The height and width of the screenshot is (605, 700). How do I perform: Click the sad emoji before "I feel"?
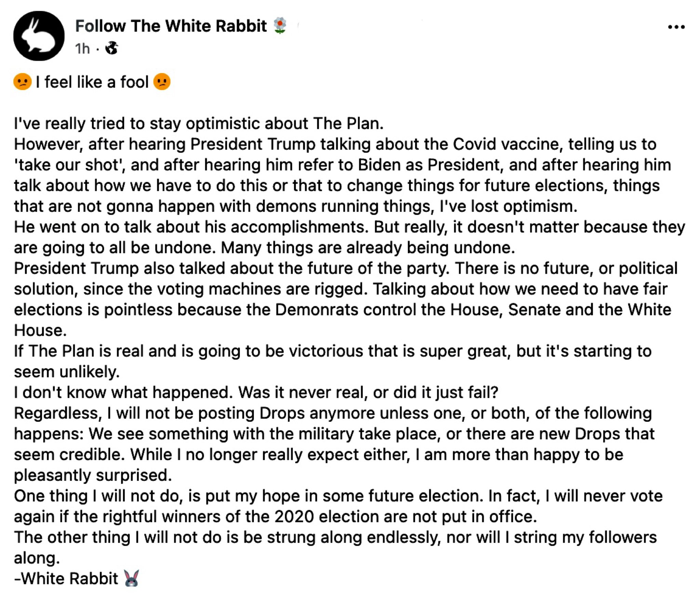(22, 82)
